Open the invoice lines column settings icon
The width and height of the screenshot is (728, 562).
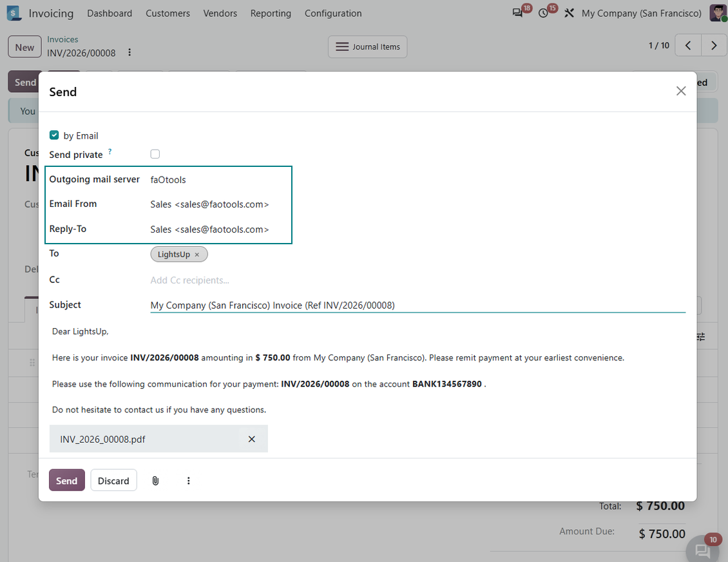click(x=700, y=336)
